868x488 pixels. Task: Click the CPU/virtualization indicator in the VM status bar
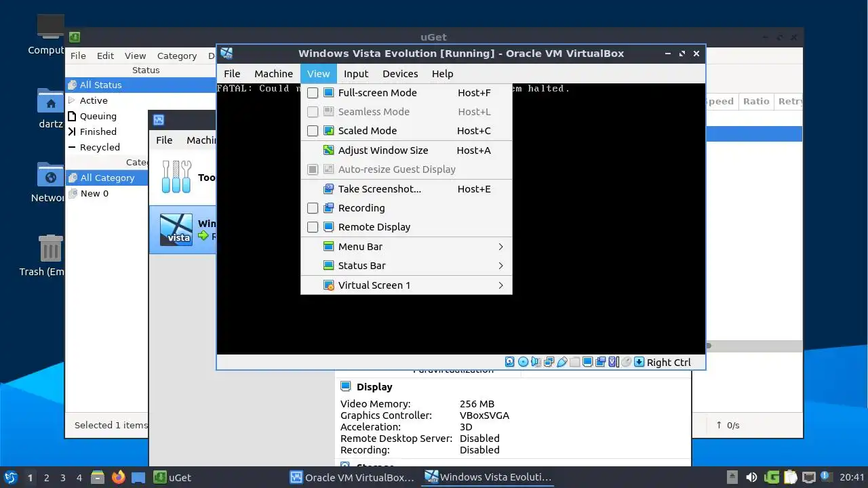(613, 362)
